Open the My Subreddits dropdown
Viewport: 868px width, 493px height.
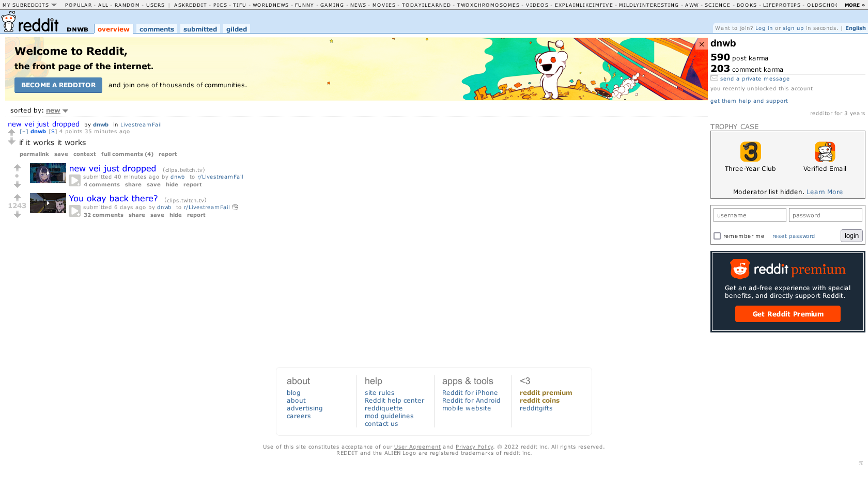(x=29, y=5)
